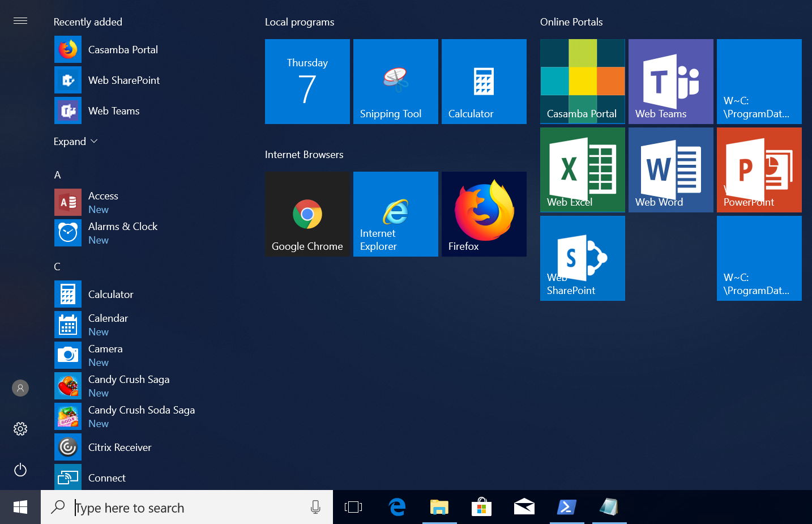Open Candy Crush Saga from the app list
The width and height of the screenshot is (812, 524).
(x=129, y=379)
